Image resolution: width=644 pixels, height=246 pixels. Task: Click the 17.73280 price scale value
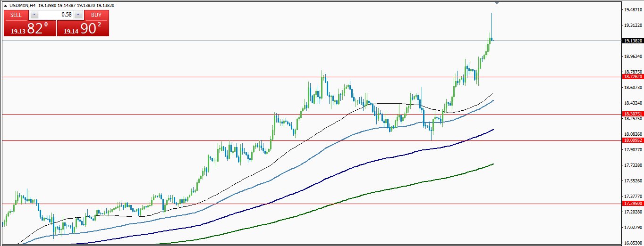633,165
